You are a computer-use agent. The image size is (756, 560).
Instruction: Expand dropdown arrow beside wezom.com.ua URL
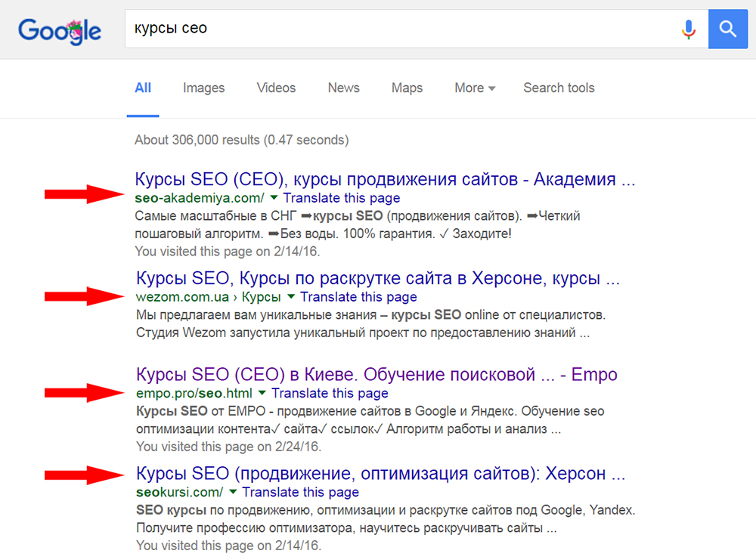(x=290, y=297)
